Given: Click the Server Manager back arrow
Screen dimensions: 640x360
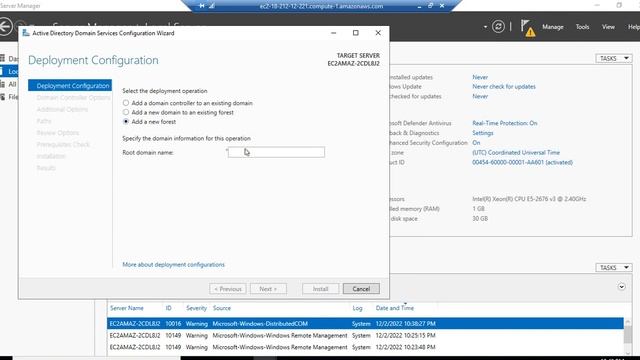Looking at the screenshot, I should pyautogui.click(x=5, y=27).
